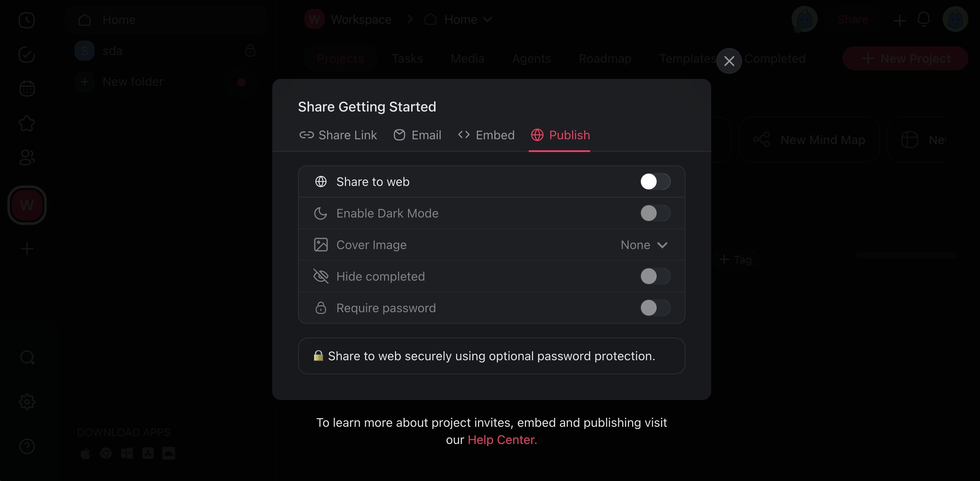Open the Email tab
980x481 pixels.
click(417, 135)
